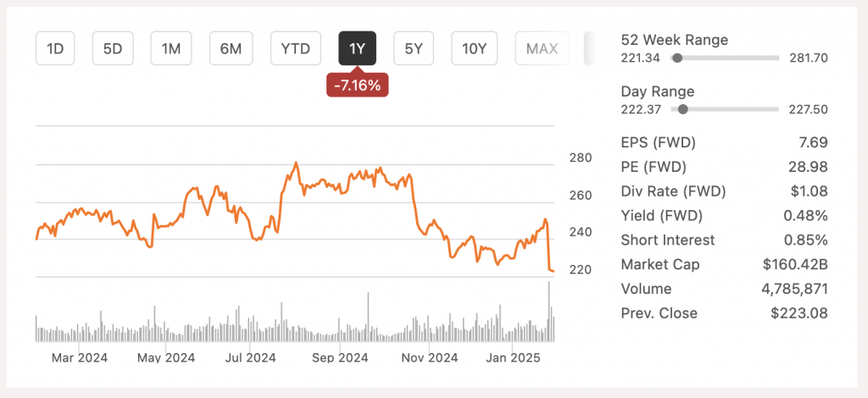The image size is (868, 398).
Task: Click the Prev. Close $223.08 value
Action: 799,312
